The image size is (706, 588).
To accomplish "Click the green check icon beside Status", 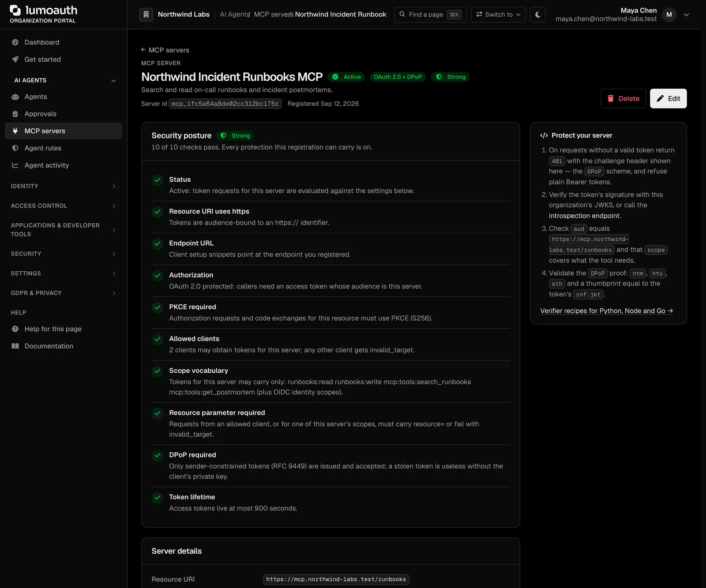I will pos(158,180).
